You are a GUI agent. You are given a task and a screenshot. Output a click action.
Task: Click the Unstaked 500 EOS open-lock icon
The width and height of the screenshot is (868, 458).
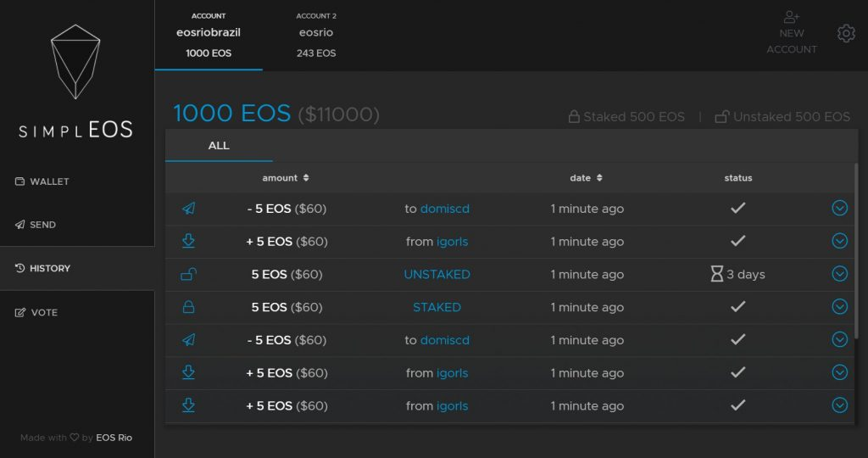click(721, 116)
